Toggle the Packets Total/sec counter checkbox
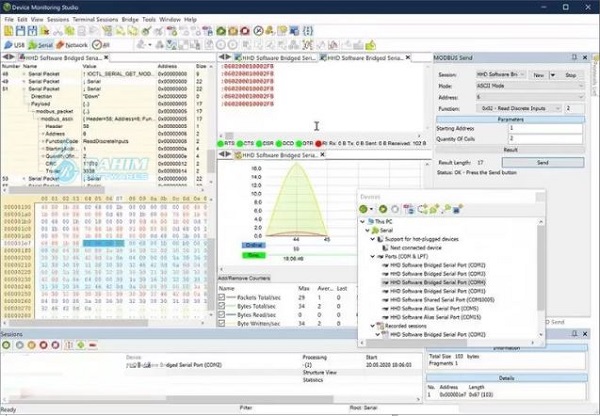 [222, 297]
